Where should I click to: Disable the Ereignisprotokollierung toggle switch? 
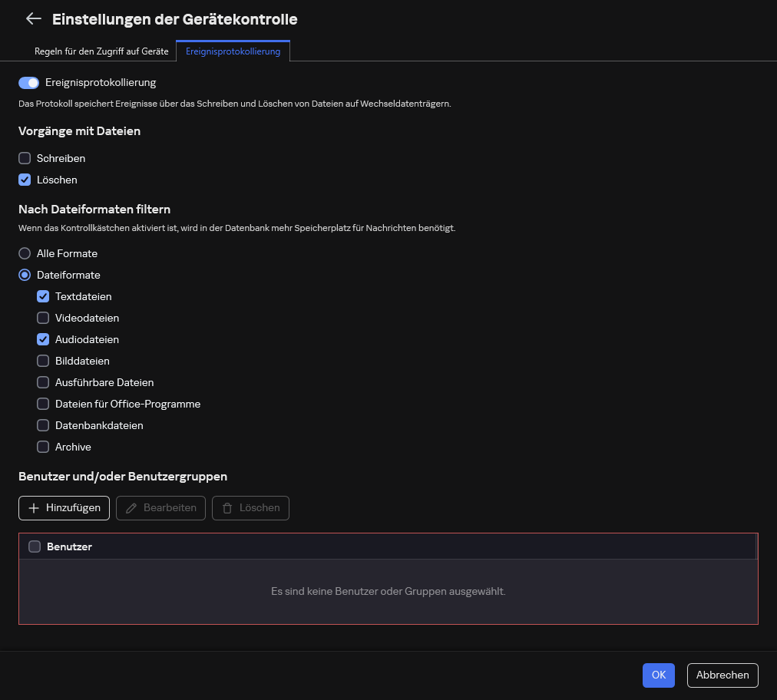tap(28, 82)
